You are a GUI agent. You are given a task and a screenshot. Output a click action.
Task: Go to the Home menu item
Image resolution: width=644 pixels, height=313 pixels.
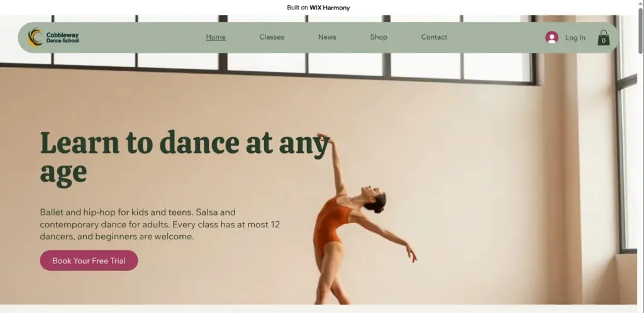click(216, 37)
